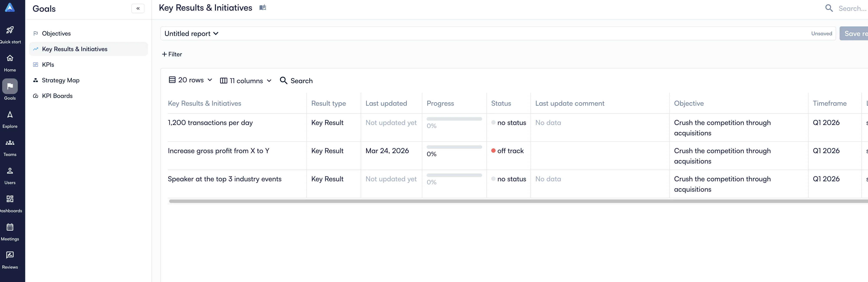This screenshot has height=282, width=868.
Task: Expand the Untitled report dropdown
Action: 191,34
